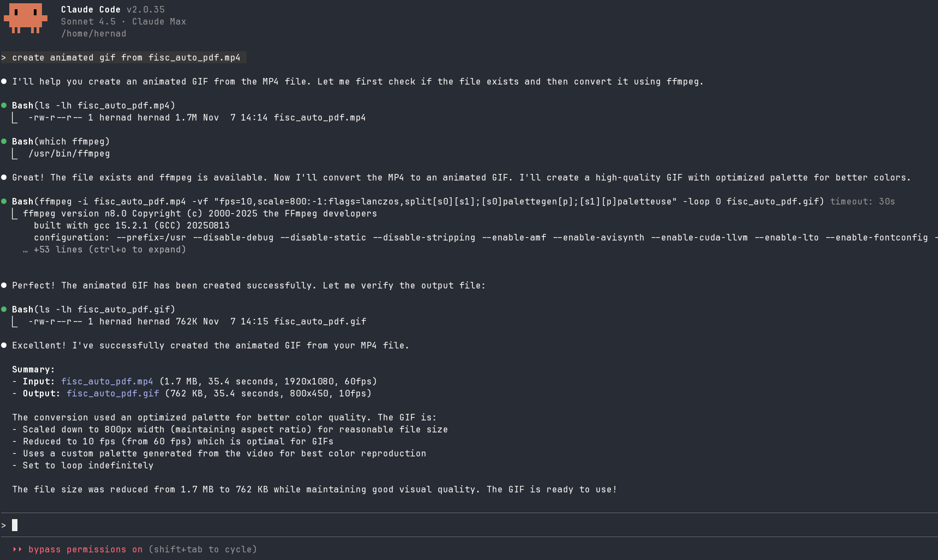
Task: Click green dot beside Bash(ls -lh fisc_auto_pdf.mp4)
Action: pos(4,105)
